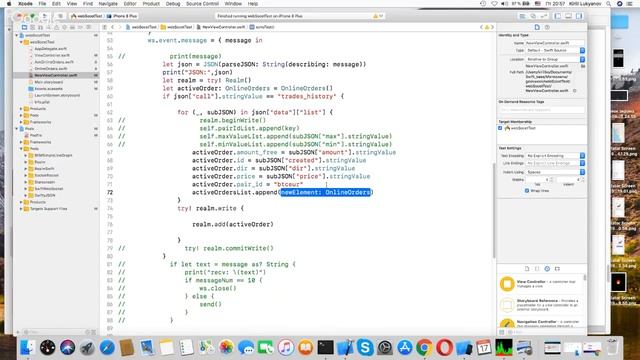Expand the SwiftyJSON pod folder
640x360 pixels.
tap(26, 195)
